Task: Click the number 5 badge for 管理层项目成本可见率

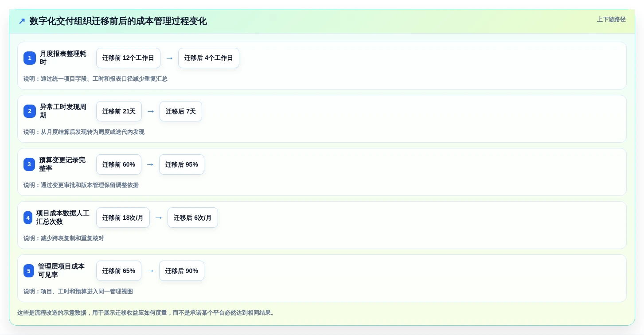Action: 29,271
